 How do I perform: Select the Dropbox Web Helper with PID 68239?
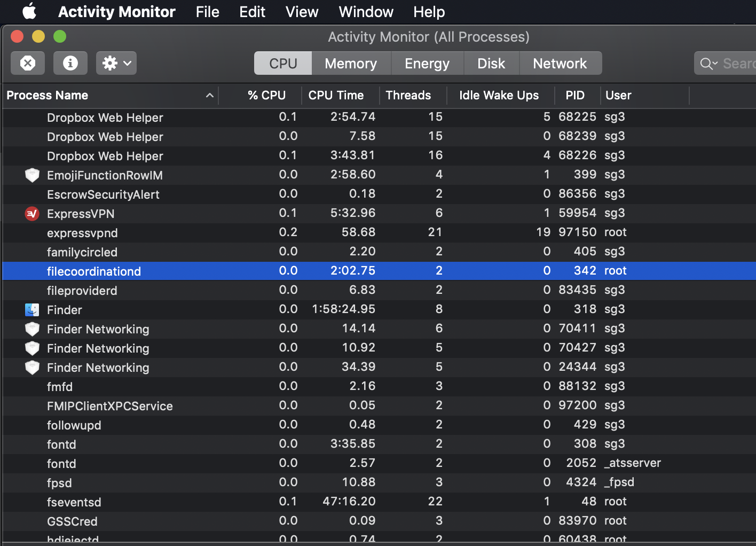point(379,137)
